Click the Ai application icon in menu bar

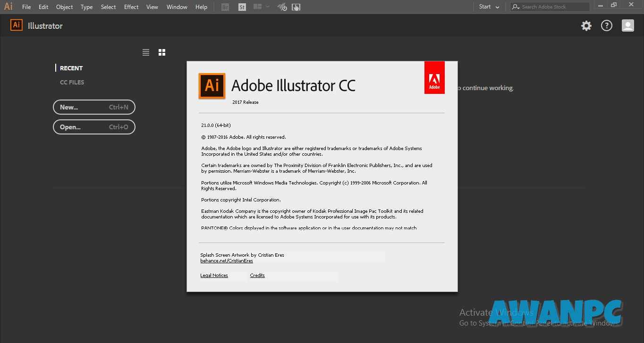pos(8,7)
